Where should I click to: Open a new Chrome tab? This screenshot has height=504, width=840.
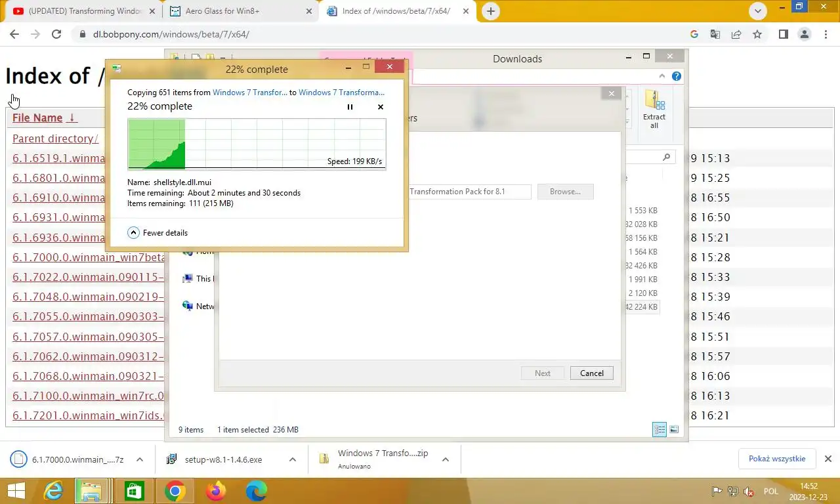click(490, 11)
